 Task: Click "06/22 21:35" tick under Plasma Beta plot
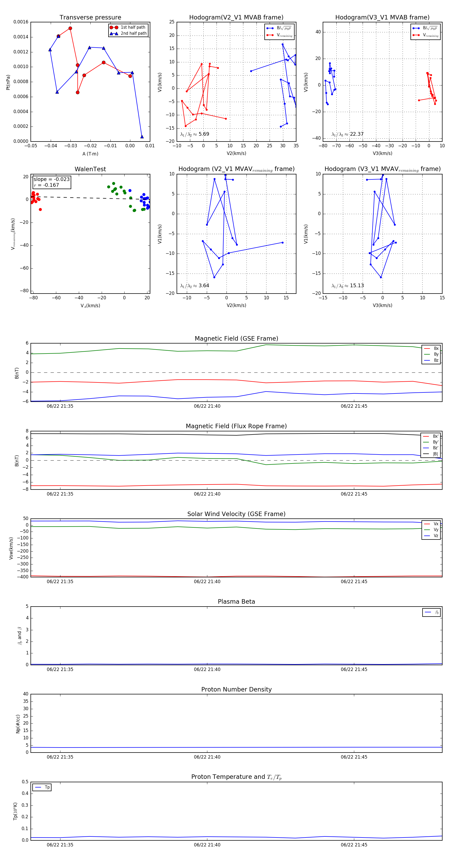(60, 669)
